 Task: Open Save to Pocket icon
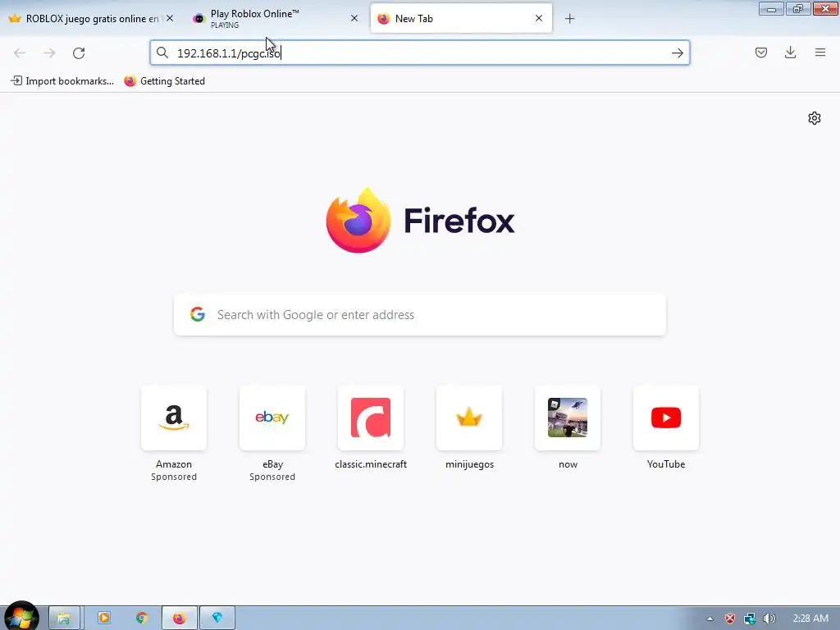[x=761, y=52]
